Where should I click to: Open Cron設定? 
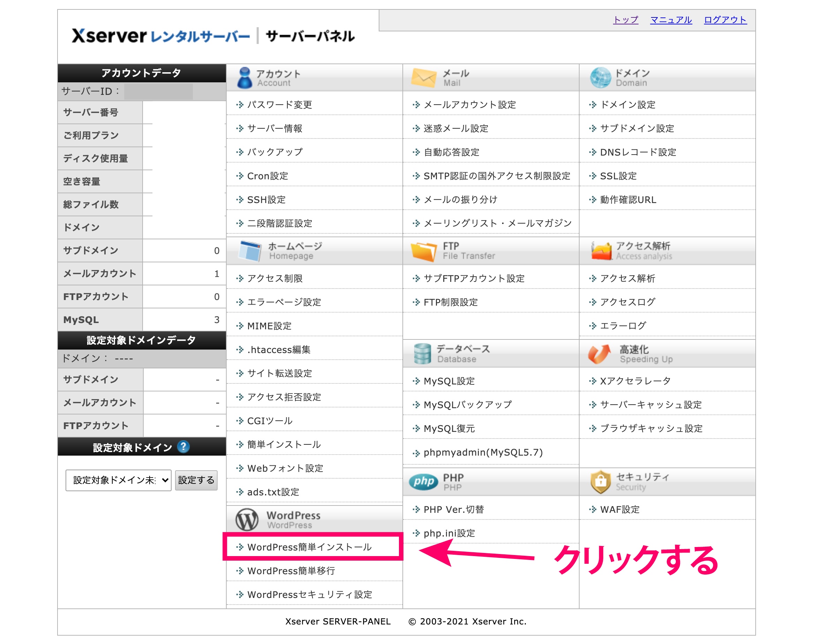[x=267, y=176]
